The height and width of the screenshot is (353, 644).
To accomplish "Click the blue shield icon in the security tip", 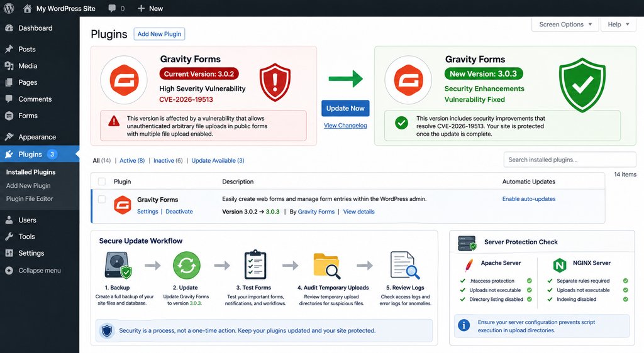I will [107, 330].
